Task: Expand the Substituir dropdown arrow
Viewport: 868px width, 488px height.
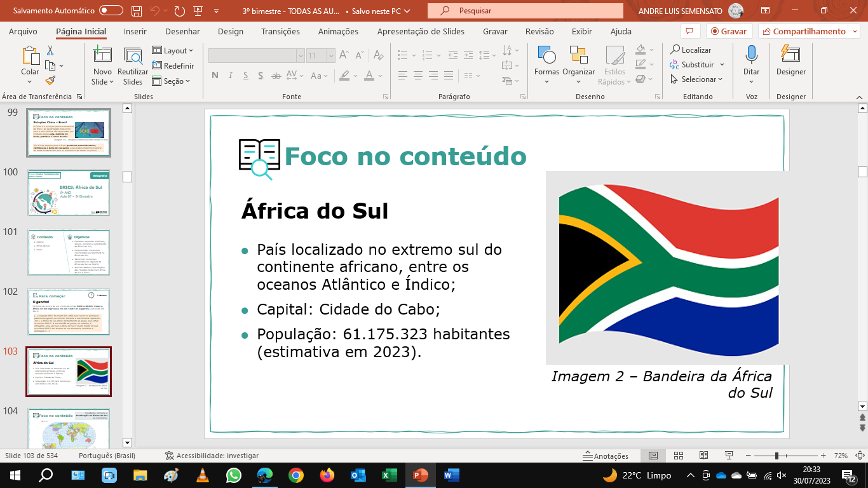Action: pos(721,65)
